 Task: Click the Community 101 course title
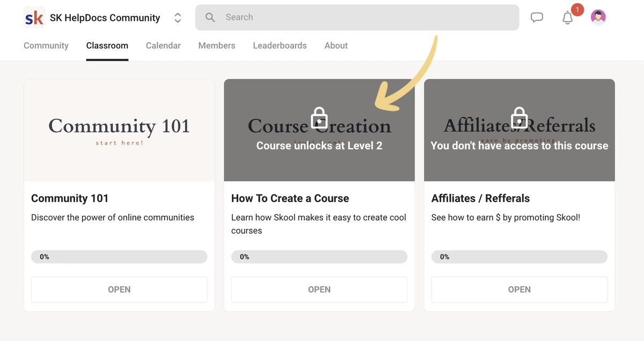[x=70, y=198]
